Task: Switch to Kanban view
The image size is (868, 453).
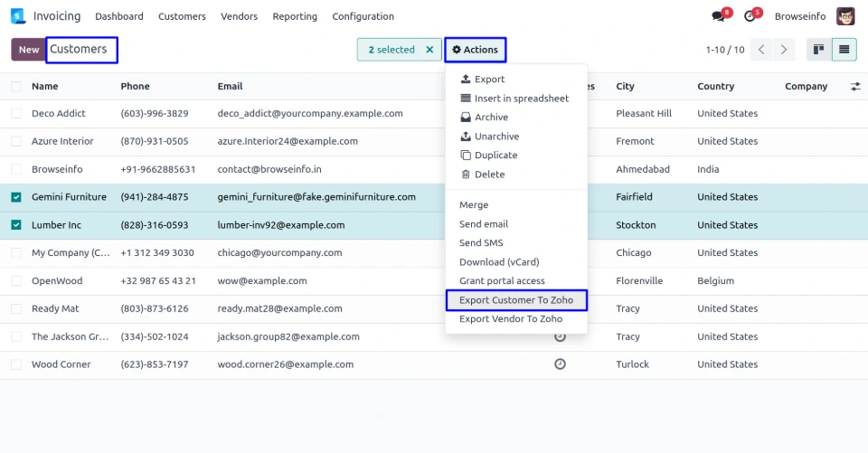Action: pos(819,50)
